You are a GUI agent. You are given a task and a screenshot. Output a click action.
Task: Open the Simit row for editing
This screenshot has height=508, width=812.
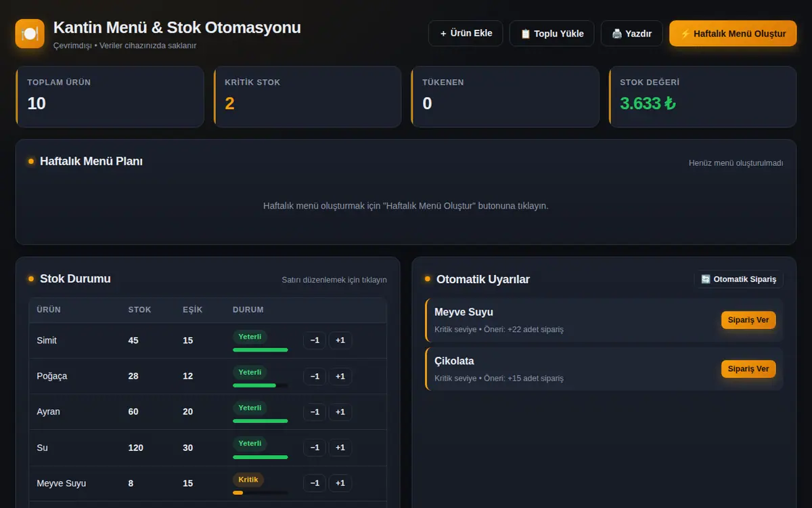tap(208, 341)
